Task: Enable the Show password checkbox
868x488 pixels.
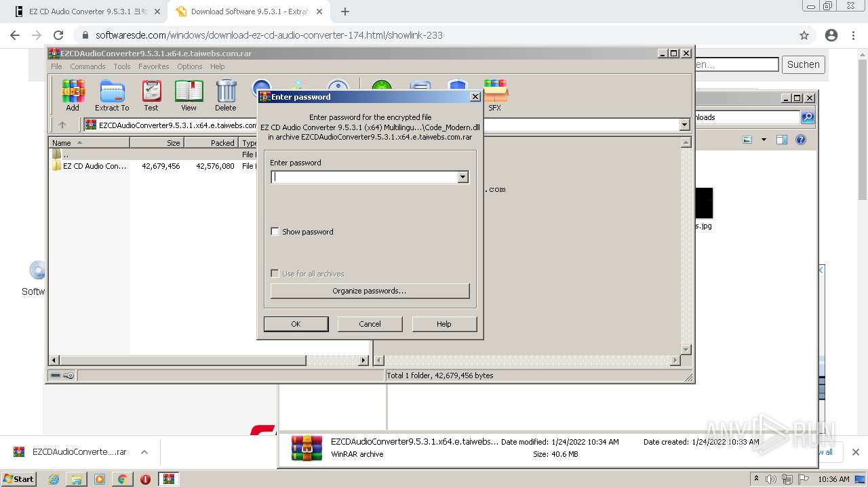Action: click(275, 232)
